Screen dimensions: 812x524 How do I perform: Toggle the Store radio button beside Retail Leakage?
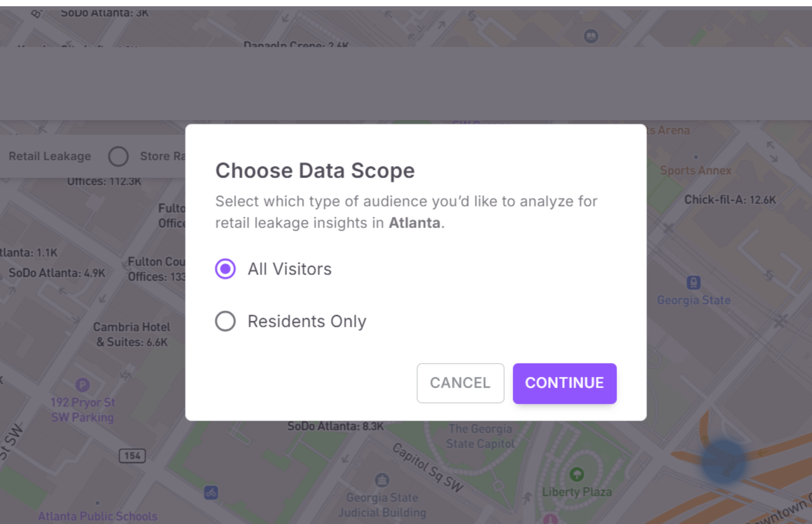point(118,157)
